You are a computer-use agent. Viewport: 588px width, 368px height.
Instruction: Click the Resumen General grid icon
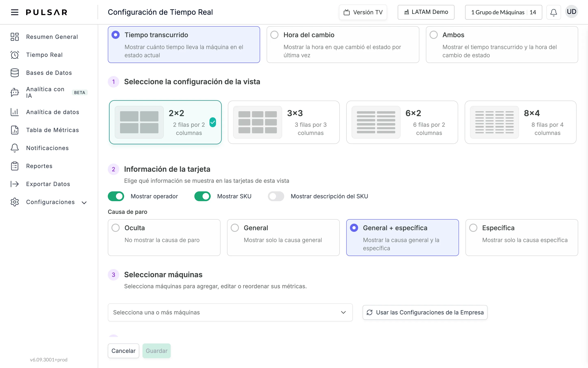coord(14,37)
